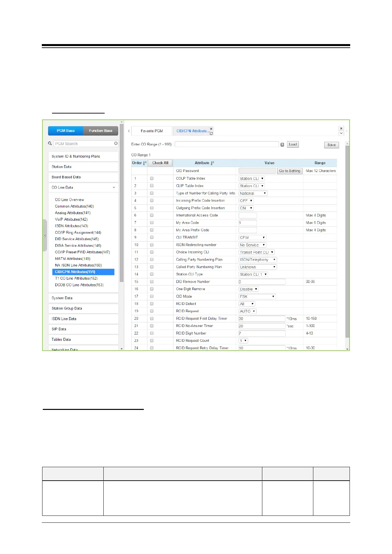
Task: Click the close-all tabs X icon
Action: [x=341, y=128]
